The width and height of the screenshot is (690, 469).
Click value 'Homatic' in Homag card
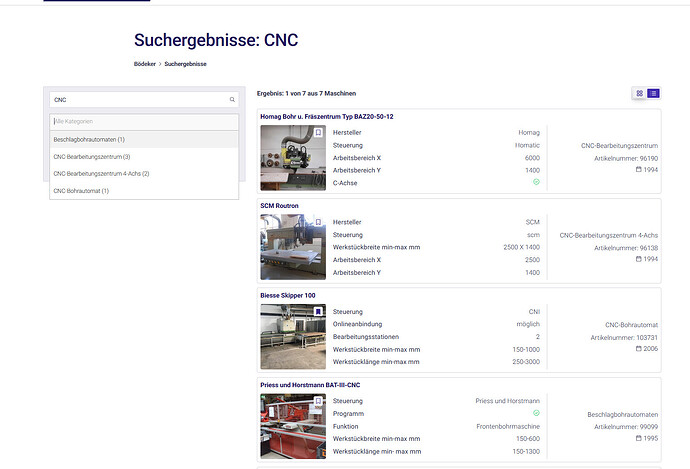527,145
